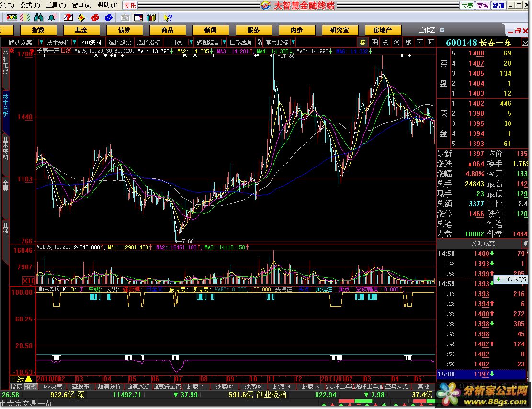Viewport: 532px width, 409px height.
Task: Select the 房地产 yellow tab
Action: pos(383,30)
